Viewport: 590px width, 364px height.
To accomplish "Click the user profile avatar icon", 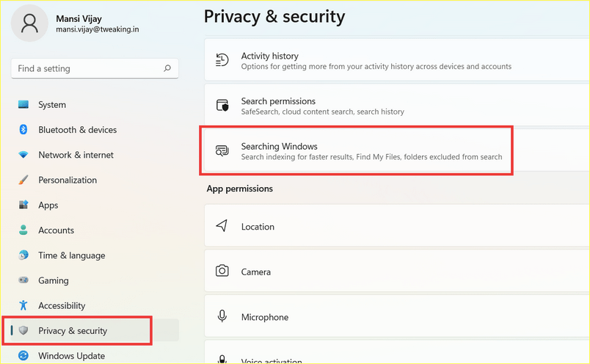I will (29, 23).
